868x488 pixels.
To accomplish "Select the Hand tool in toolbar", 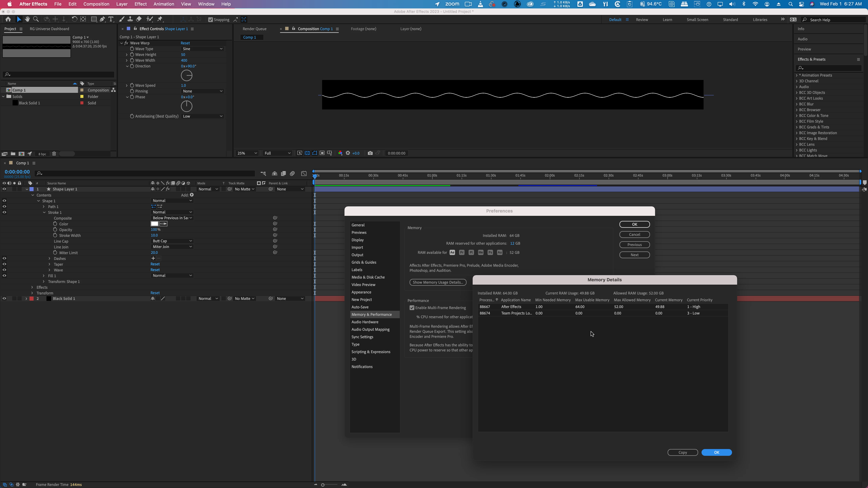I will coord(27,19).
